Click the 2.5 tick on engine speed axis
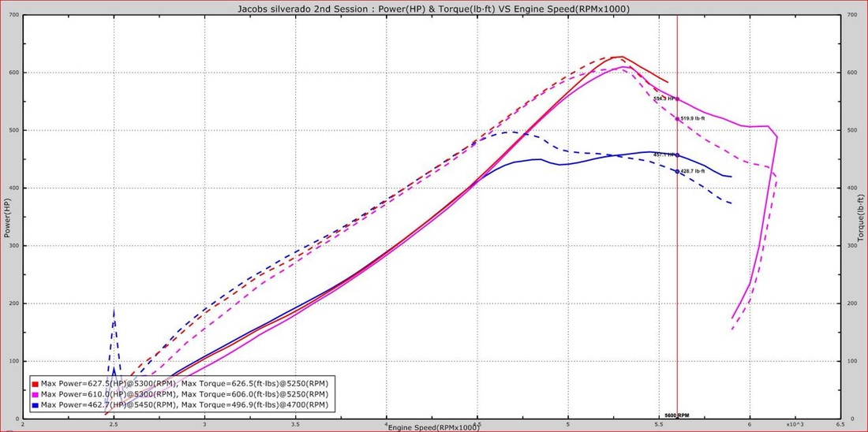 tap(114, 424)
